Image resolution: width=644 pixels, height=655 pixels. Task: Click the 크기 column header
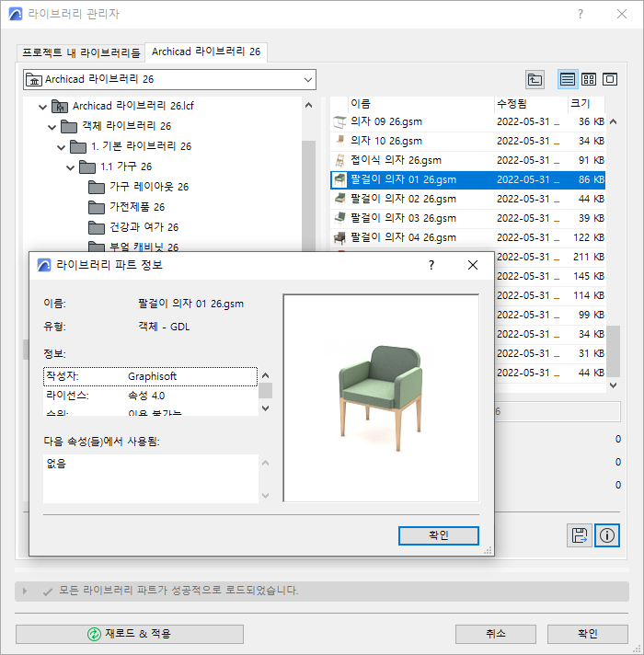tap(586, 104)
